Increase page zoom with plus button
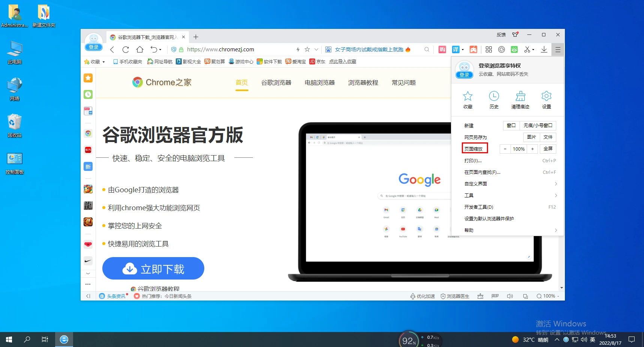The height and width of the screenshot is (347, 644). [x=532, y=149]
